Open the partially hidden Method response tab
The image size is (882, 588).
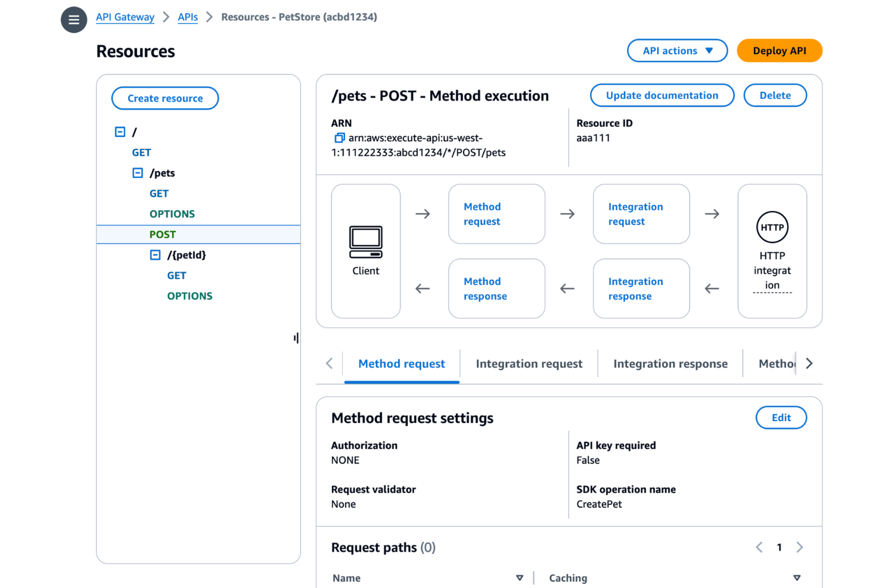[777, 363]
